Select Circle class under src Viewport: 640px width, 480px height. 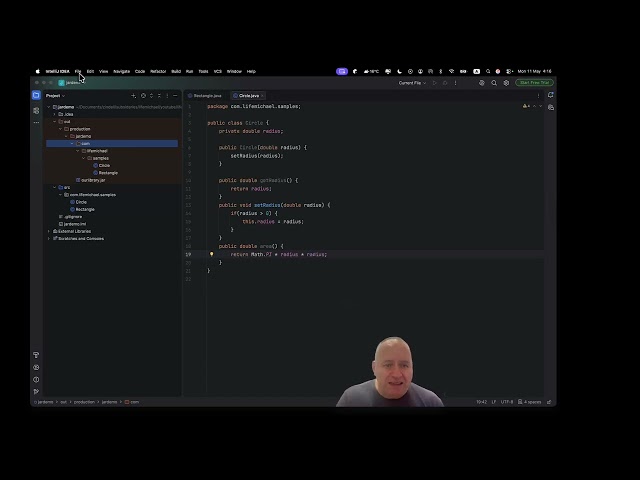point(78,202)
